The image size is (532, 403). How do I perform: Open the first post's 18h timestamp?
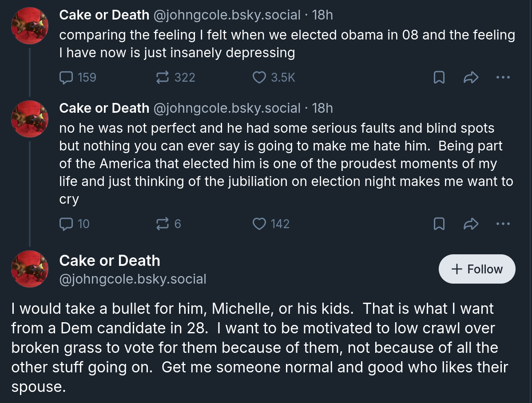click(x=322, y=15)
